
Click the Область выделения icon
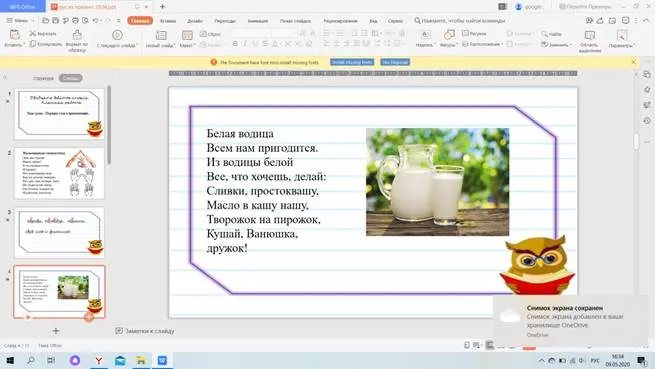tap(590, 36)
